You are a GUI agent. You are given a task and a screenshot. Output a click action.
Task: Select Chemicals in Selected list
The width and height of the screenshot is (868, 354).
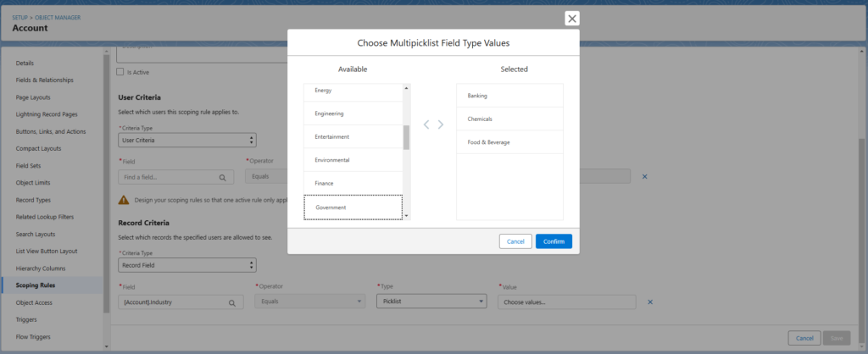coord(509,119)
